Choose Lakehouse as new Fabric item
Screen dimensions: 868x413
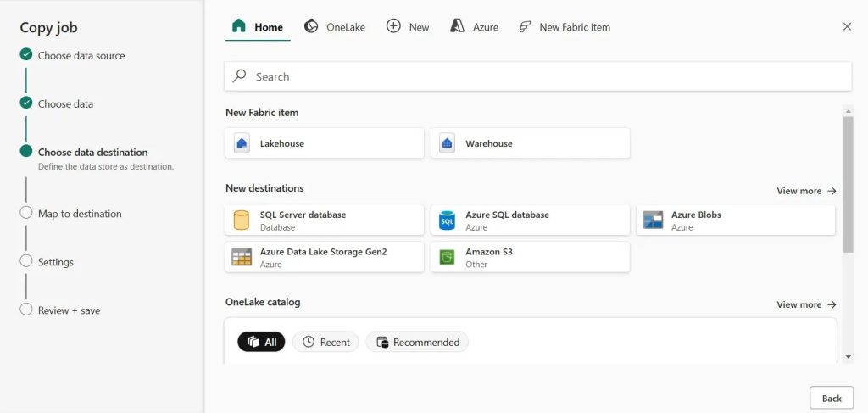point(325,143)
